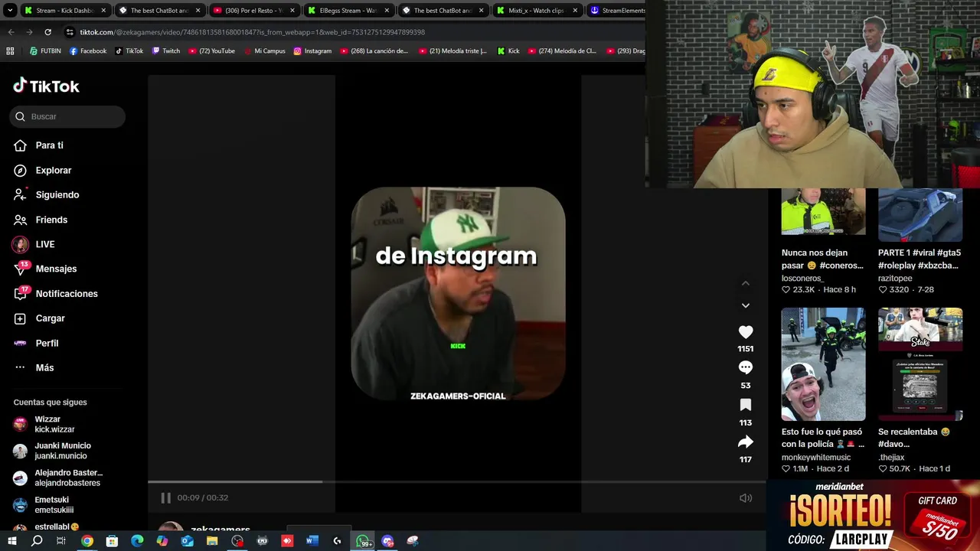Close the Stream - Kick Dashboard tab
The image size is (980, 551).
[103, 11]
